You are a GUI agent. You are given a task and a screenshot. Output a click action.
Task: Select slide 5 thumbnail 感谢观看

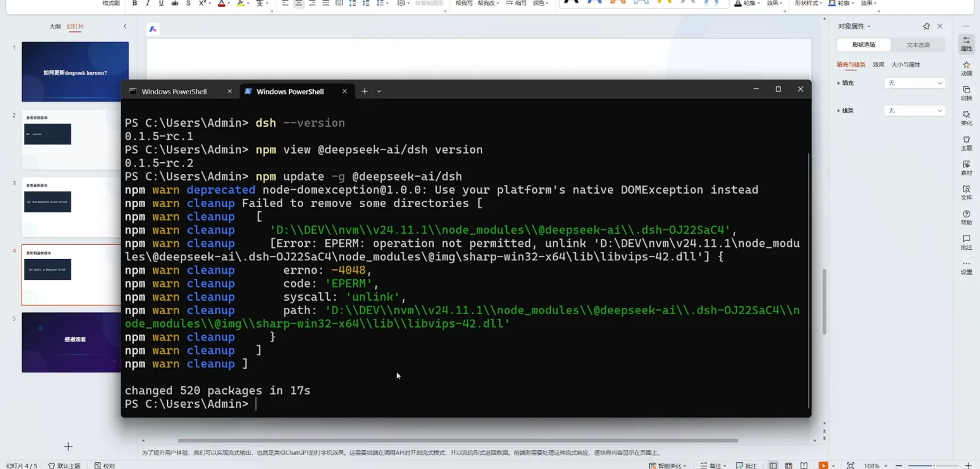coord(72,342)
